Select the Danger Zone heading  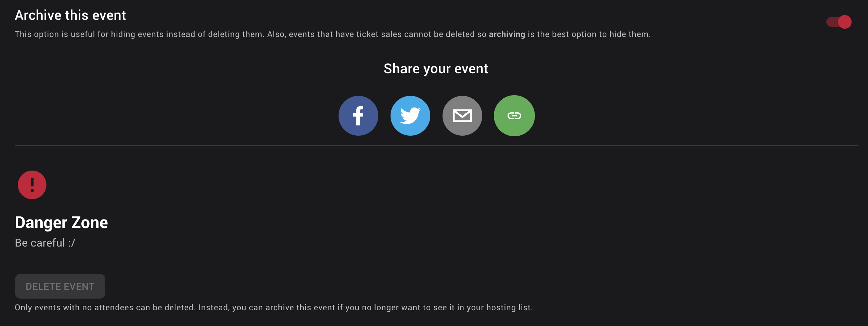click(x=62, y=223)
